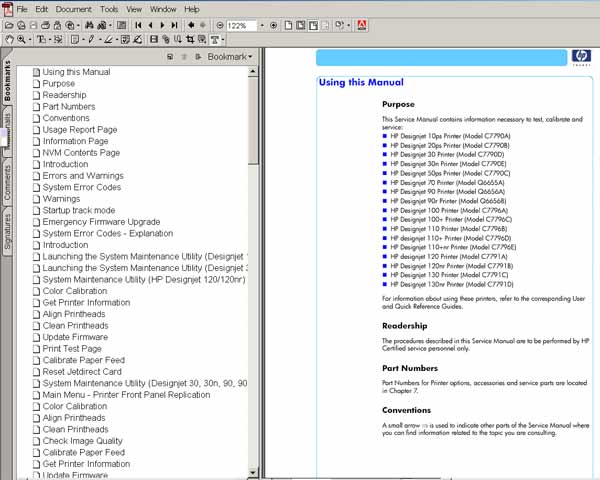Toggle the navigation pane toolbar icon
The image size is (600, 480).
click(122, 26)
